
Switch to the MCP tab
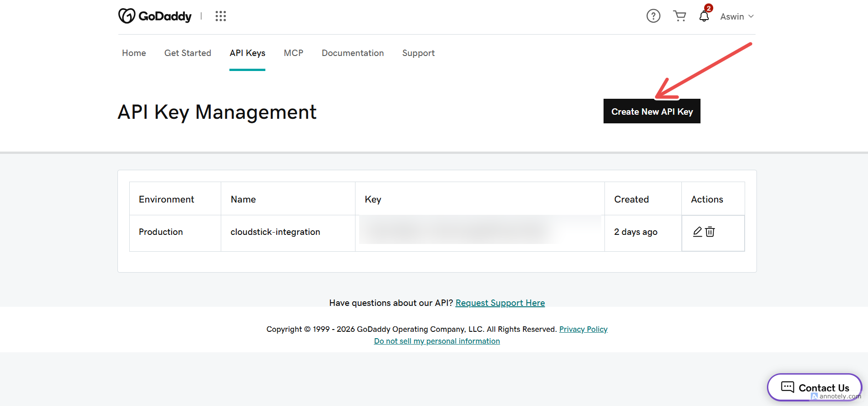click(x=294, y=53)
